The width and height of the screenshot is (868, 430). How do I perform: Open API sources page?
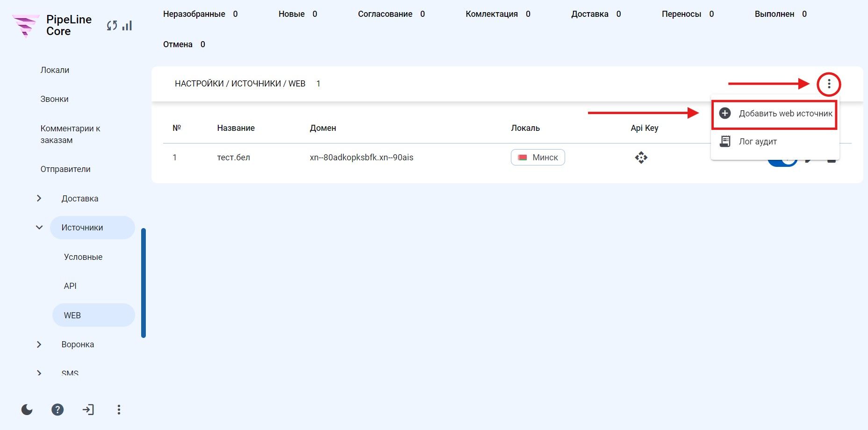tap(70, 286)
